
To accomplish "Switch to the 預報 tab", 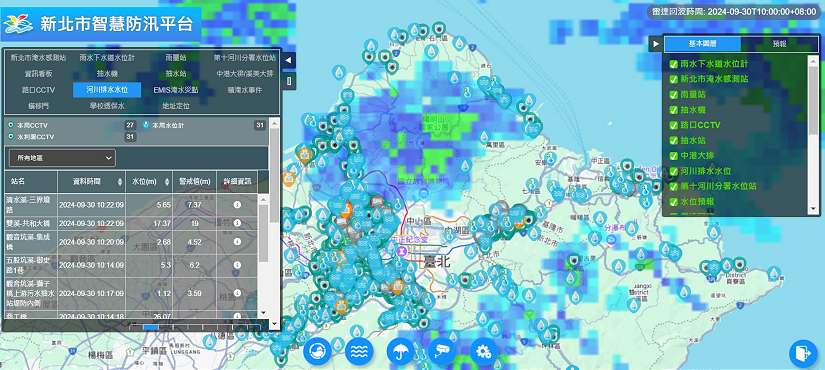I will tap(779, 44).
